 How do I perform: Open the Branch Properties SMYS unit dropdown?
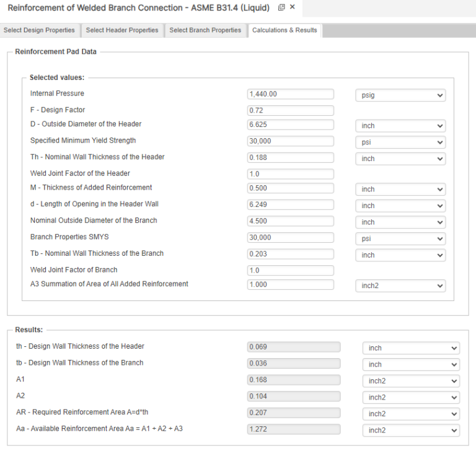pyautogui.click(x=400, y=239)
